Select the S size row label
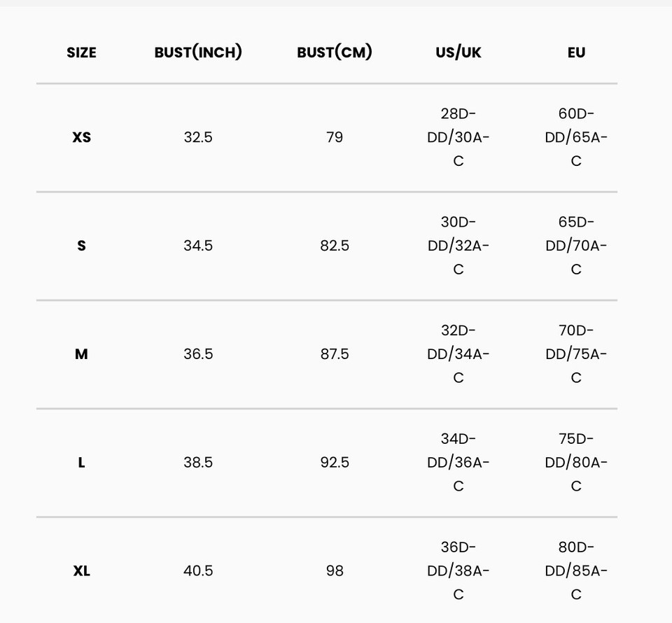Screen dimensions: 672x623 [81, 246]
